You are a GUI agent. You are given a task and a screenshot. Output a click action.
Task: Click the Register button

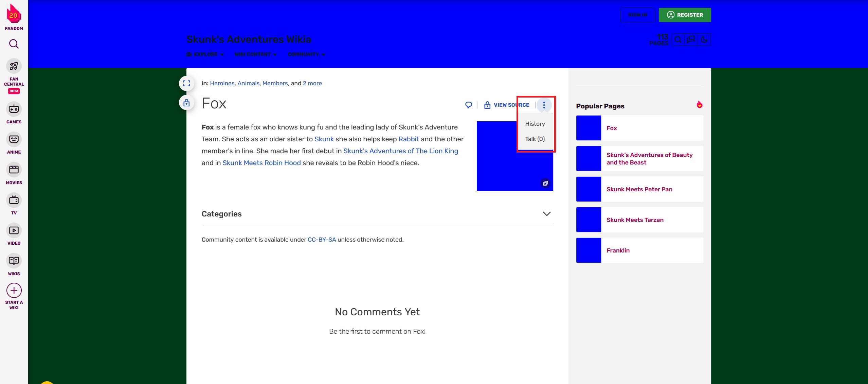[685, 15]
